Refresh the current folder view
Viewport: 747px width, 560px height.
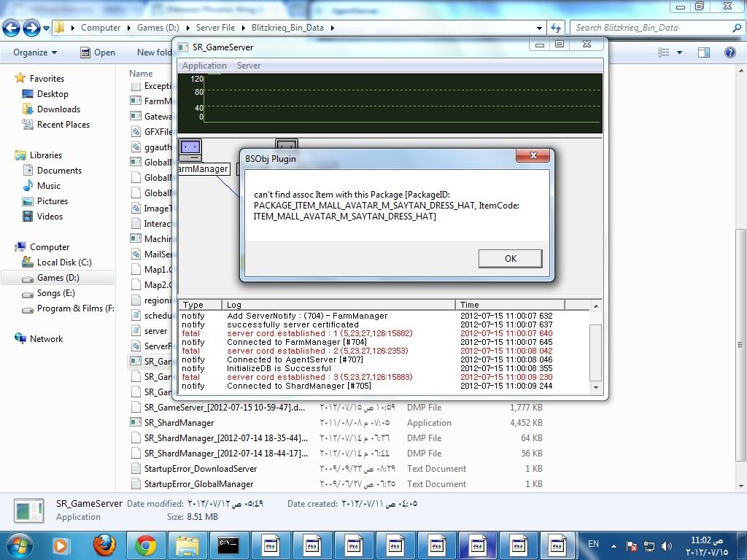tap(556, 28)
